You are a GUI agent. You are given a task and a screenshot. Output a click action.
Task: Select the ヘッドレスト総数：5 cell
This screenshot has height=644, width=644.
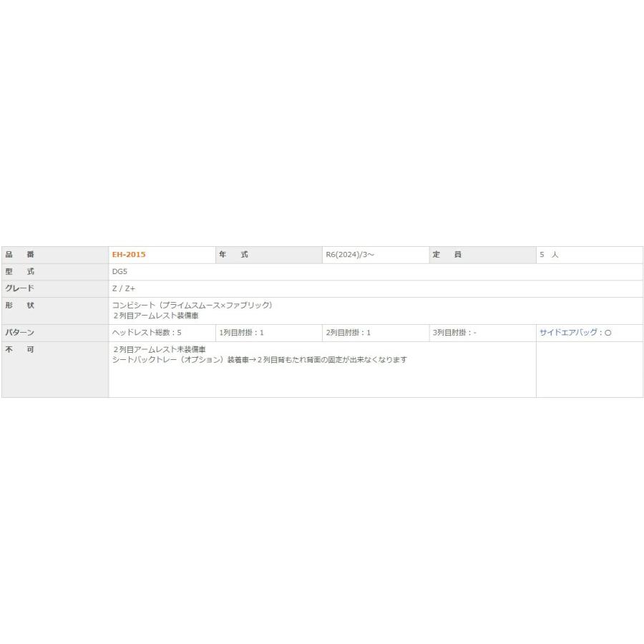(x=152, y=333)
